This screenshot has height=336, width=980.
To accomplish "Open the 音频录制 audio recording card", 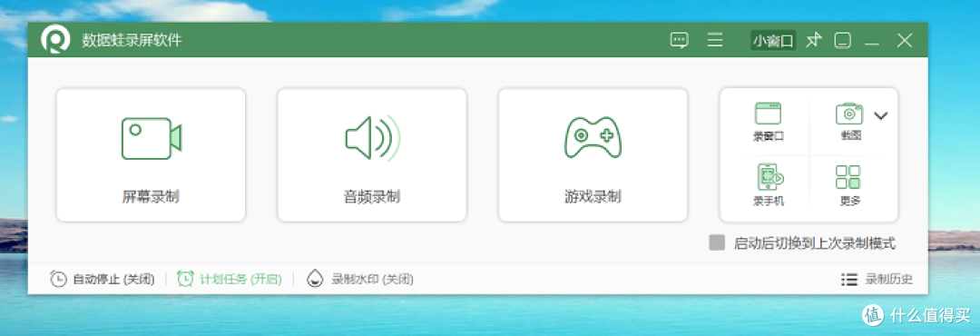I will point(372,154).
